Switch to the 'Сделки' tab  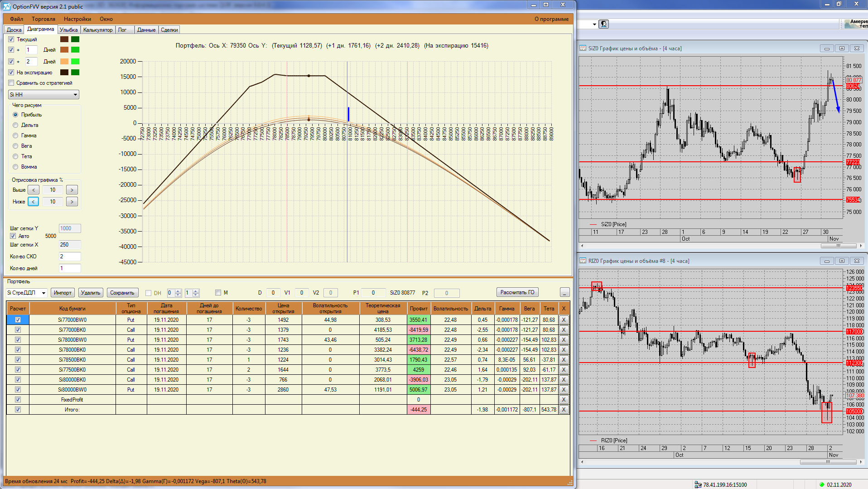tap(169, 30)
